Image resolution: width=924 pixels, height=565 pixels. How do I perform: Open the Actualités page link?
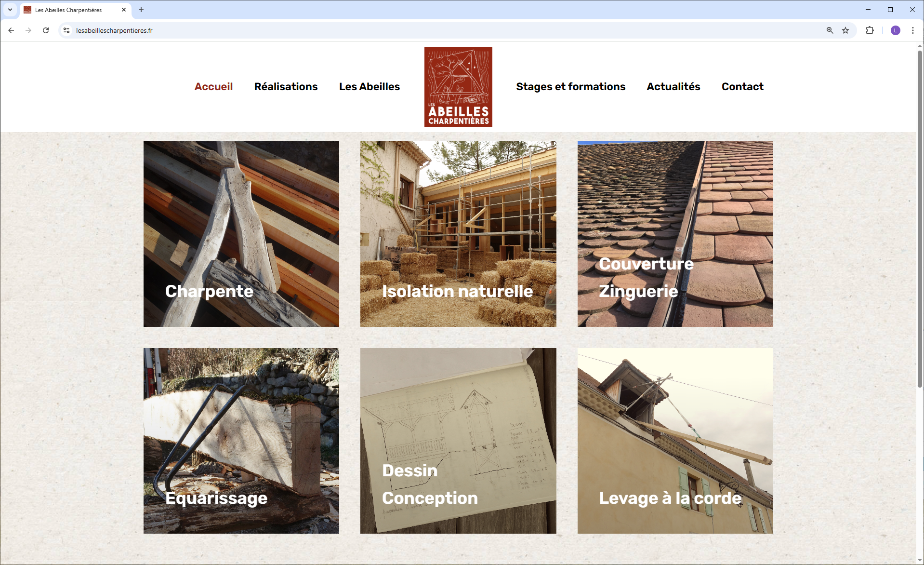(673, 87)
